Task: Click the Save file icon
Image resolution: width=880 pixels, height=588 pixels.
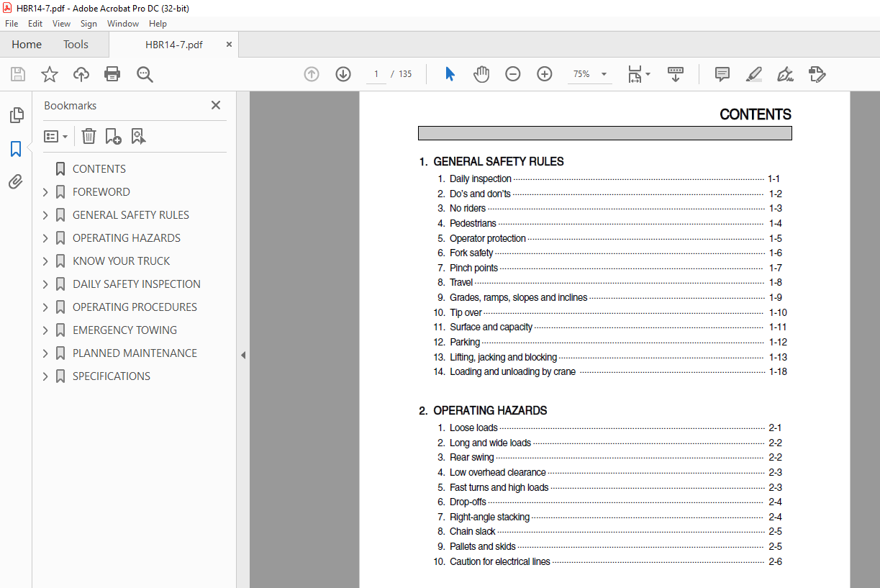Action: click(18, 74)
